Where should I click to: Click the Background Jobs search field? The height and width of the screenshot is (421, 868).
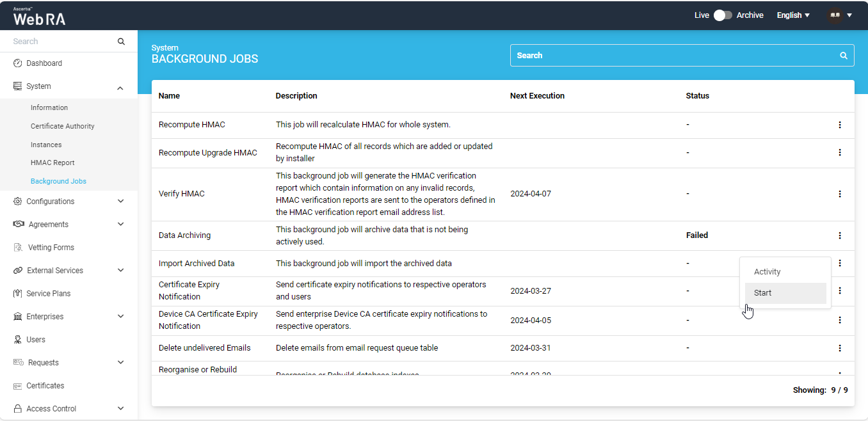click(x=672, y=56)
